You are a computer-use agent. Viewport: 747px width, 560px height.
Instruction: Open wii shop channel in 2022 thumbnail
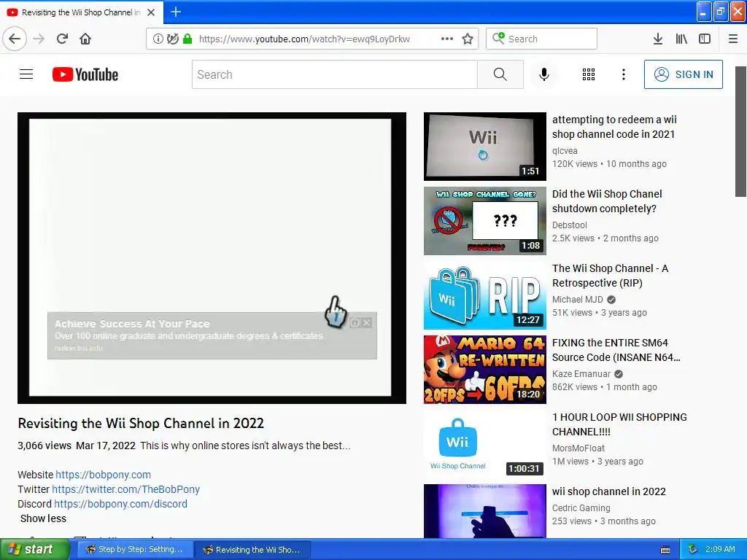pyautogui.click(x=485, y=511)
